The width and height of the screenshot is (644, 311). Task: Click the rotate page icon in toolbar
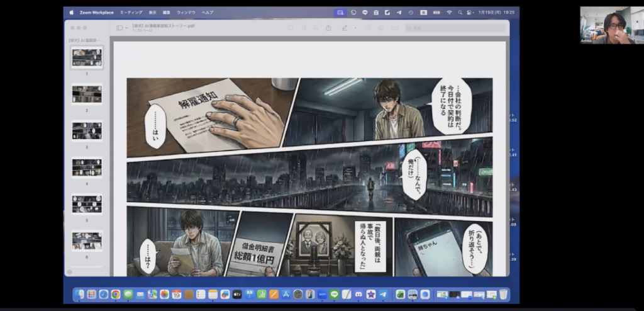pyautogui.click(x=368, y=28)
